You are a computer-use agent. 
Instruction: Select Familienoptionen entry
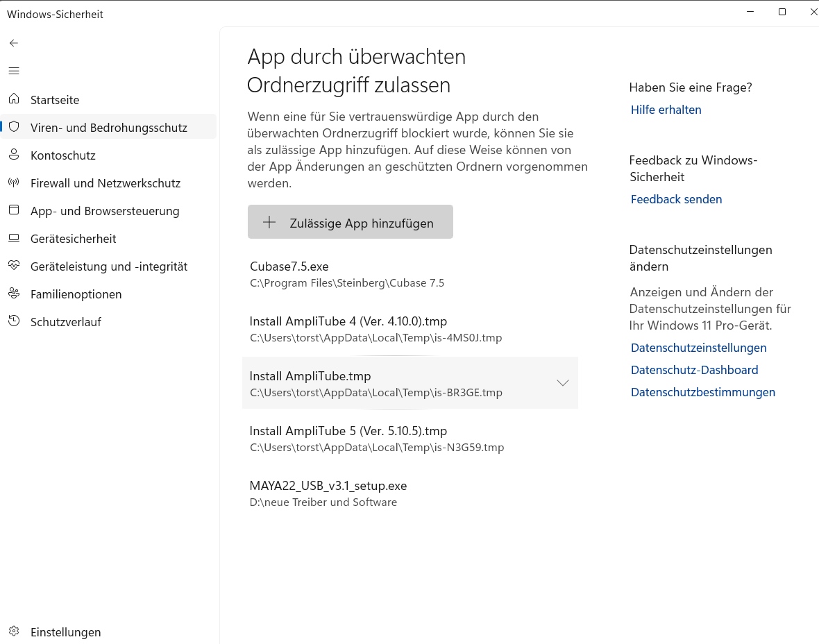tap(109, 294)
